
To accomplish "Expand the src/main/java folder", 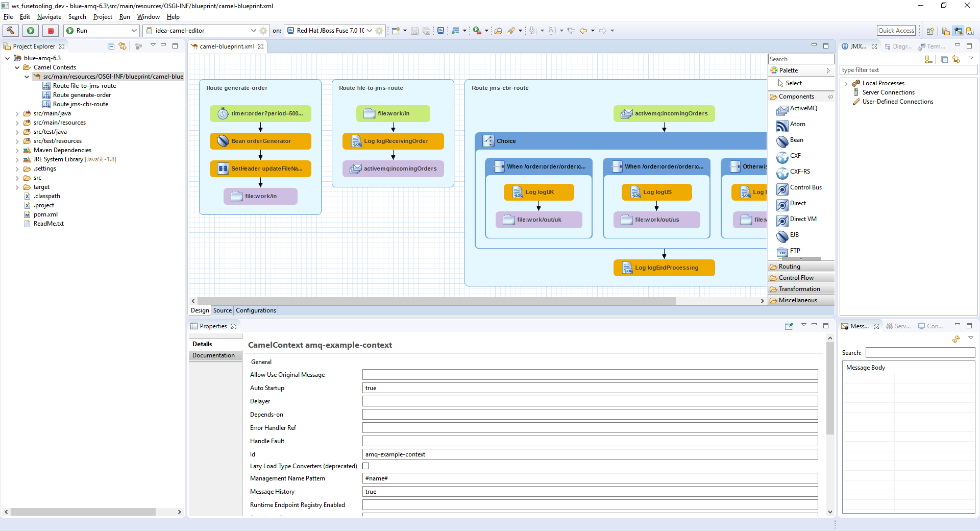I will click(17, 114).
